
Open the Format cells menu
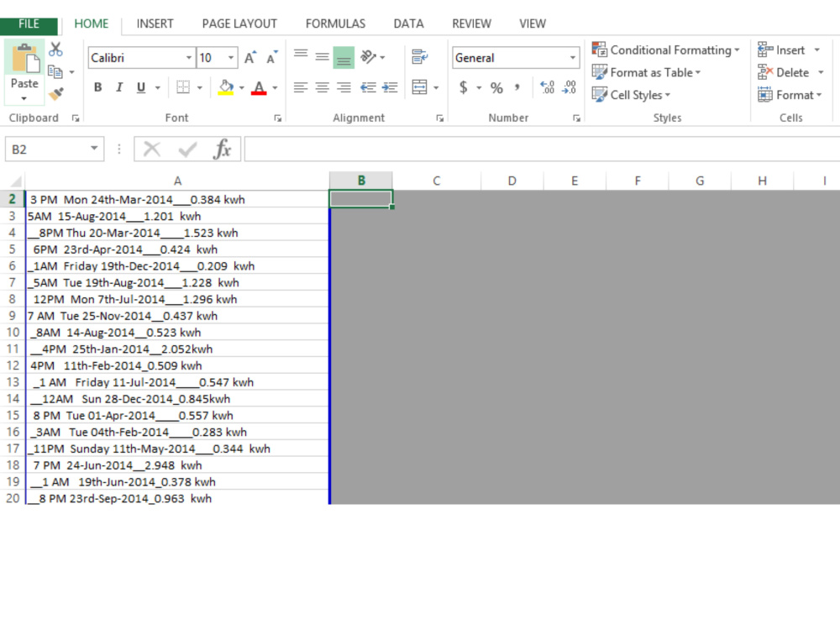(790, 95)
